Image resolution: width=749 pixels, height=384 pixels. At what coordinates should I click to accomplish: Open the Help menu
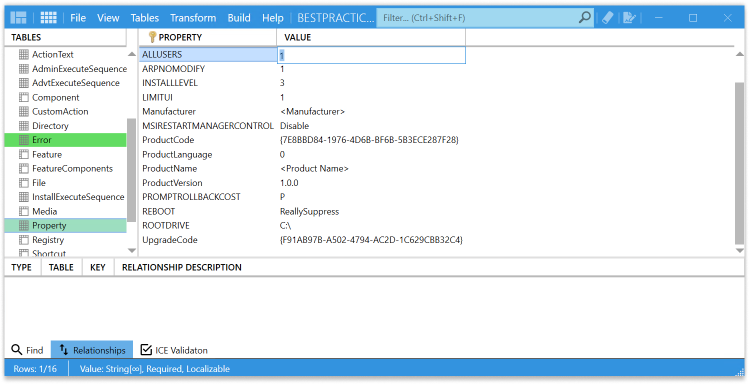[273, 18]
